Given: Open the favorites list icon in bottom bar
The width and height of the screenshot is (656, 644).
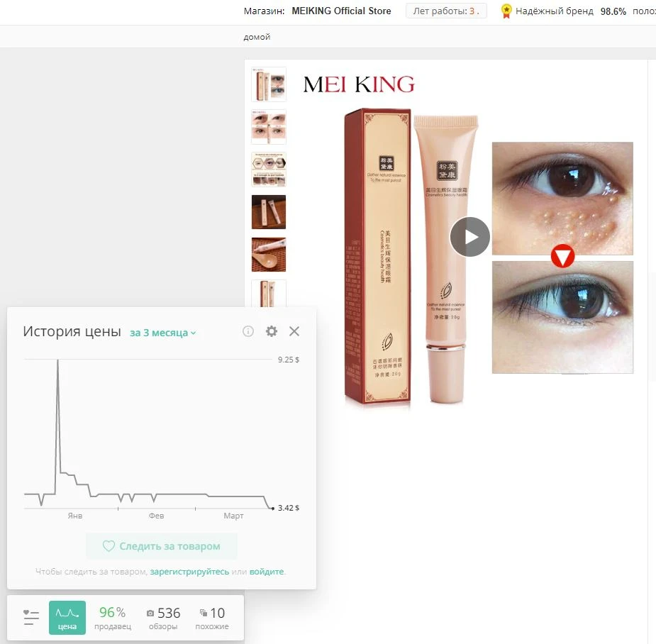Looking at the screenshot, I should coord(30,618).
